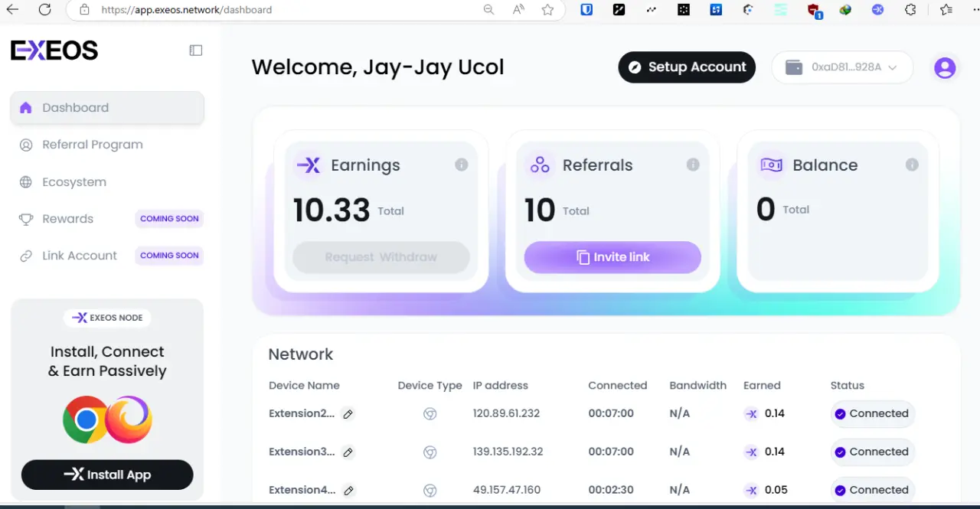
Task: Open the Favorites list icon
Action: [946, 10]
